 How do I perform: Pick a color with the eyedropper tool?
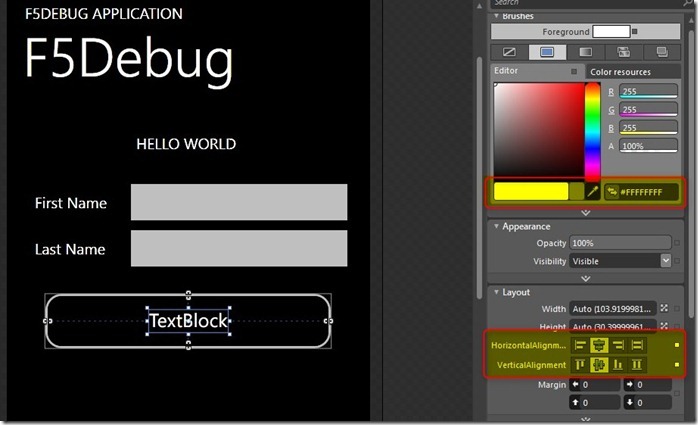[x=592, y=192]
